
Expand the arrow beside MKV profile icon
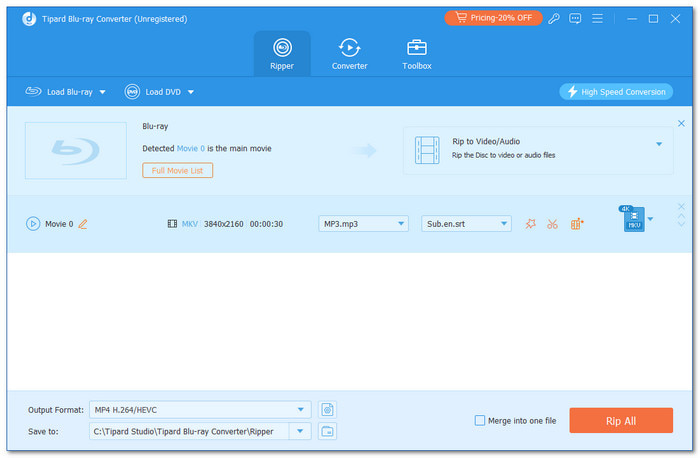coord(650,219)
